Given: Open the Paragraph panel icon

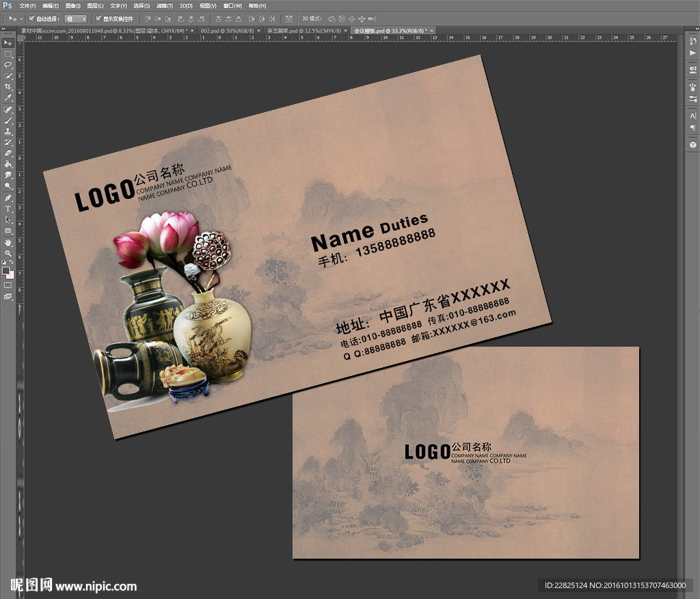Looking at the screenshot, I should (x=692, y=128).
